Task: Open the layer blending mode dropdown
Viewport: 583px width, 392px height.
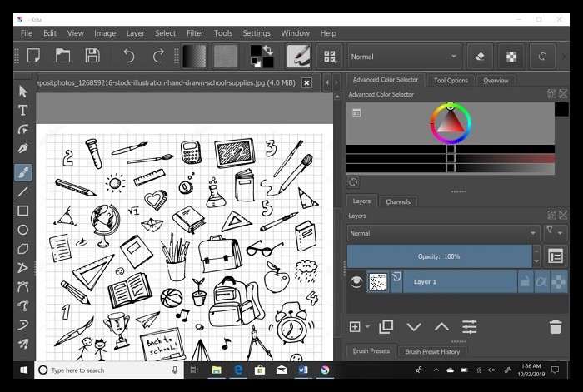Action: point(442,234)
